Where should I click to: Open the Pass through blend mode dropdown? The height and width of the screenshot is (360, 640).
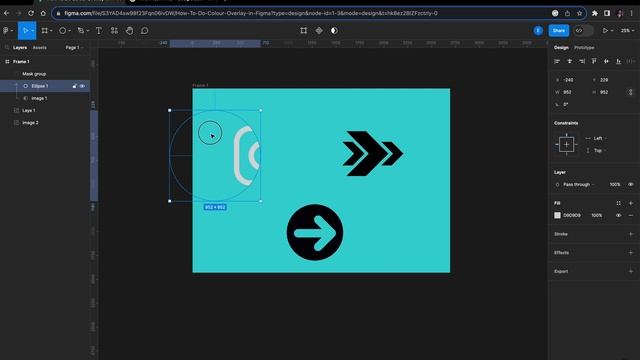[575, 184]
